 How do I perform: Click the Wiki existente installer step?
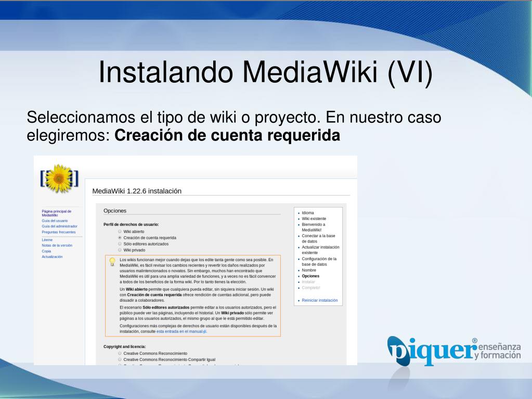tap(314, 218)
